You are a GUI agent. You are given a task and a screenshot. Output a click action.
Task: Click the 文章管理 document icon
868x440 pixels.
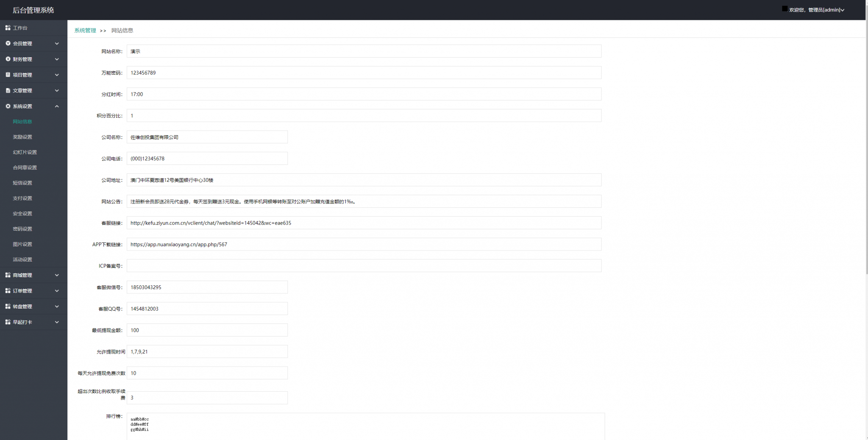[x=8, y=91]
